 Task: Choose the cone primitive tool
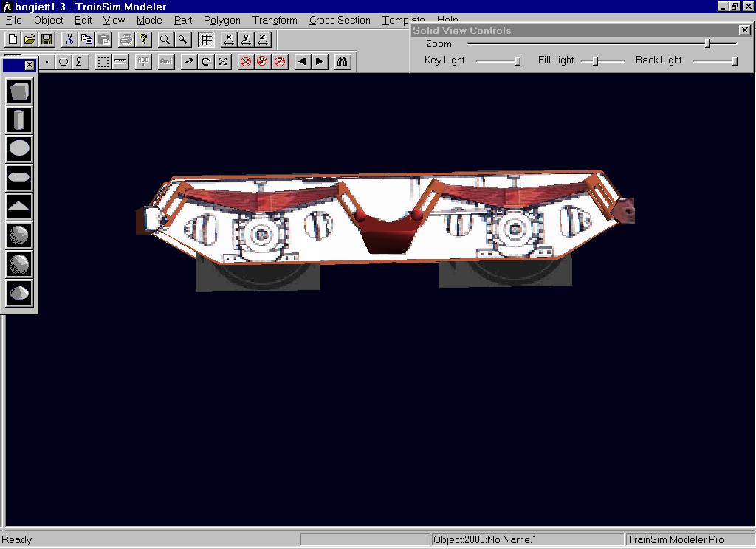[19, 293]
